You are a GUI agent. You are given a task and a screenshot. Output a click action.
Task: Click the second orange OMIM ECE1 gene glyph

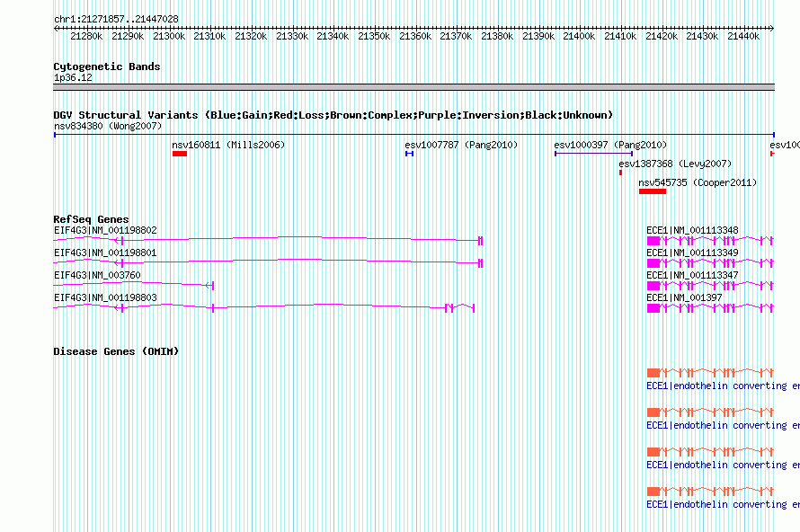coord(710,412)
